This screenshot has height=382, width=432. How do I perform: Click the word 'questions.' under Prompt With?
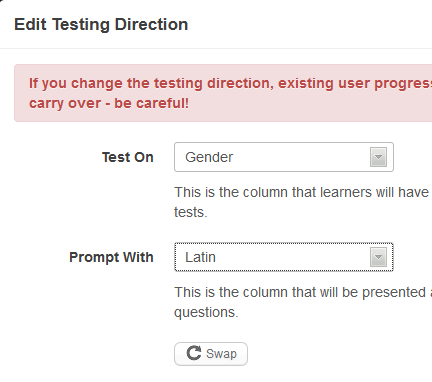(x=206, y=312)
